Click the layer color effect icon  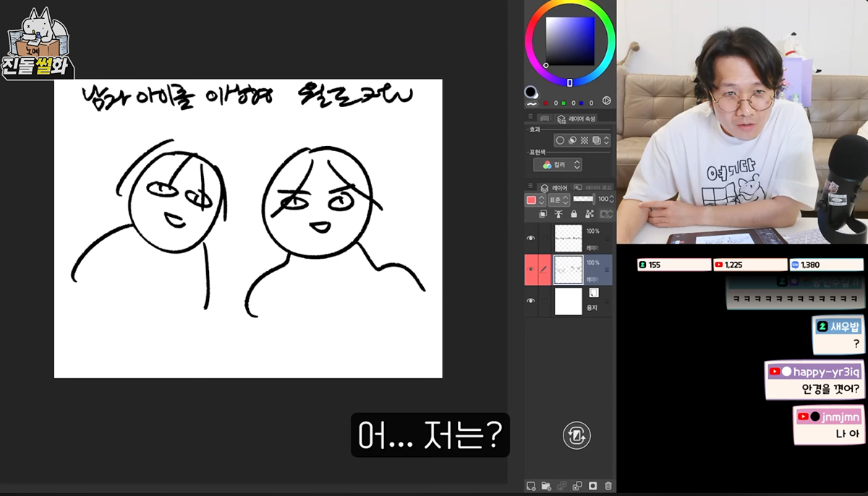597,140
